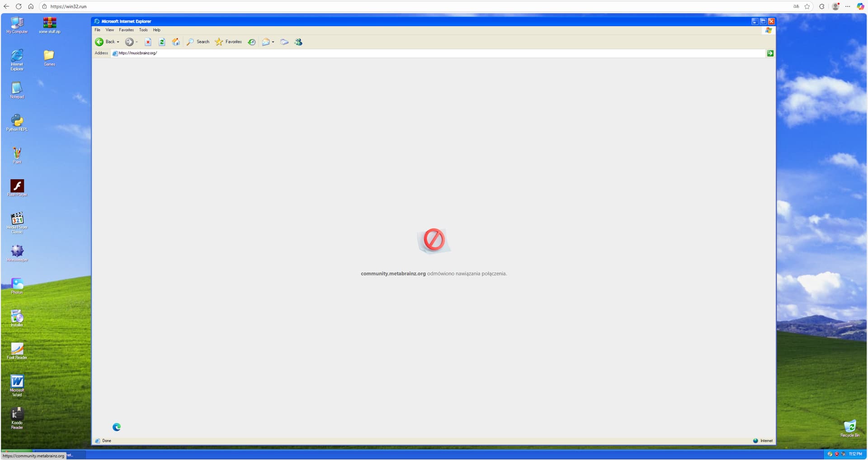This screenshot has height=460, width=868.
Task: Select the Internet Explorer desktop icon
Action: tap(17, 60)
